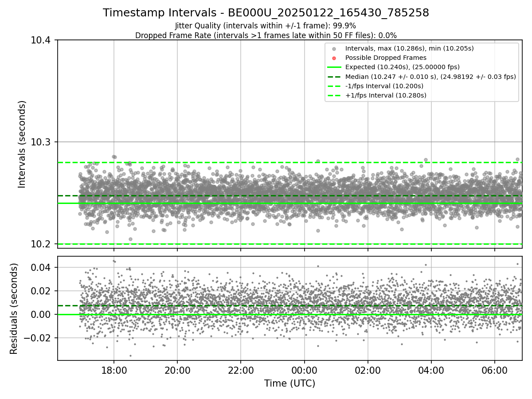Image resolution: width=532 pixels, height=399 pixels.
Task: Click the red dot legend marker for dropped frames
Action: [334, 58]
